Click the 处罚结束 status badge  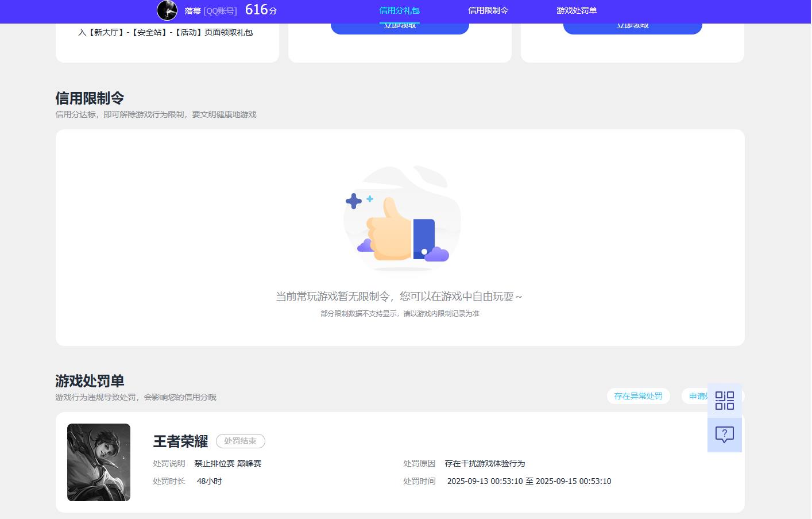[240, 441]
